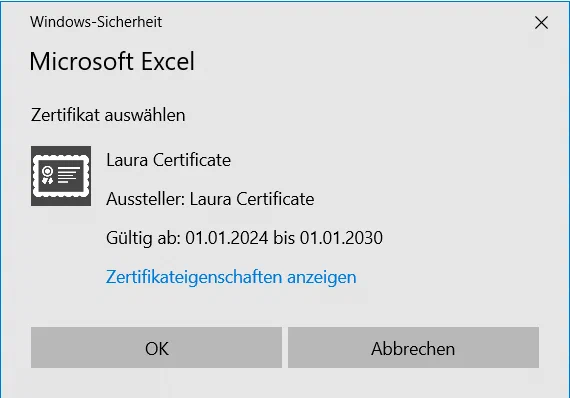Image resolution: width=570 pixels, height=398 pixels.
Task: Click the Windows-Sicherheit title bar text
Action: pos(96,22)
